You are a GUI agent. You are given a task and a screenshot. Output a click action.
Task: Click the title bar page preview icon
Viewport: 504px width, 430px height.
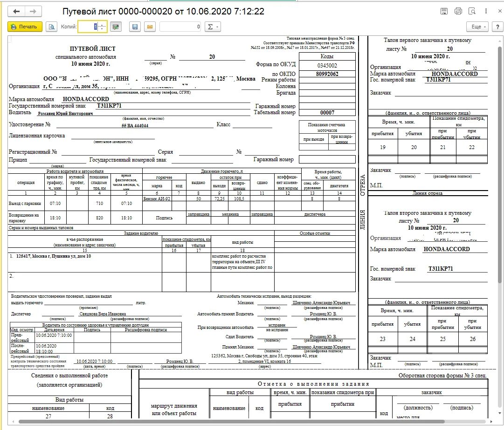(x=472, y=11)
